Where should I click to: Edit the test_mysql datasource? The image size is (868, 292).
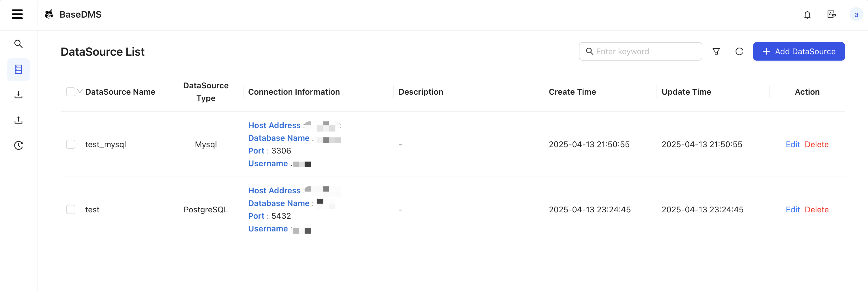pyautogui.click(x=792, y=145)
